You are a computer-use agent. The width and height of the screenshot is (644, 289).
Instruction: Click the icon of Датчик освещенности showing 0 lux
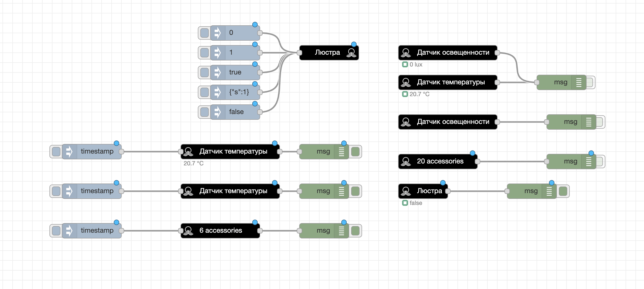pyautogui.click(x=406, y=53)
